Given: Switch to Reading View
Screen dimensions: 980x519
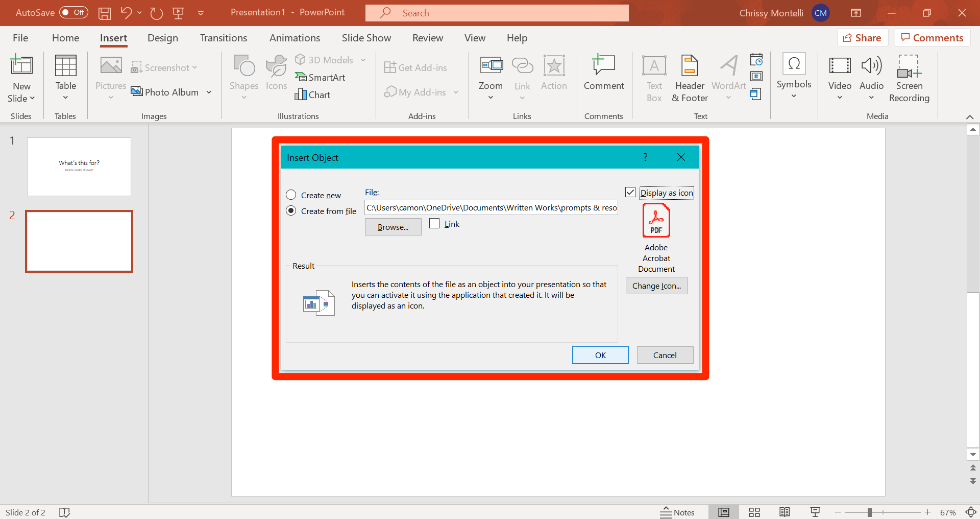Looking at the screenshot, I should (x=785, y=512).
